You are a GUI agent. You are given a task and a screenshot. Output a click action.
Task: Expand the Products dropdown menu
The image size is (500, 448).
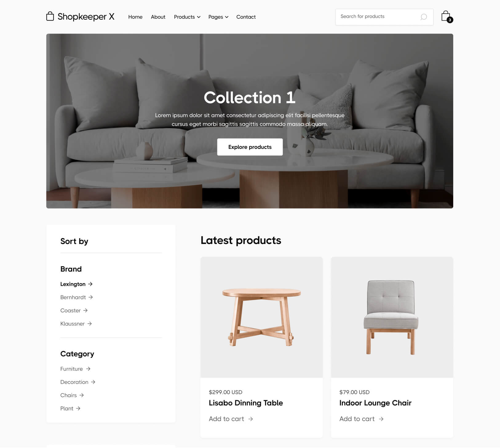pyautogui.click(x=187, y=17)
